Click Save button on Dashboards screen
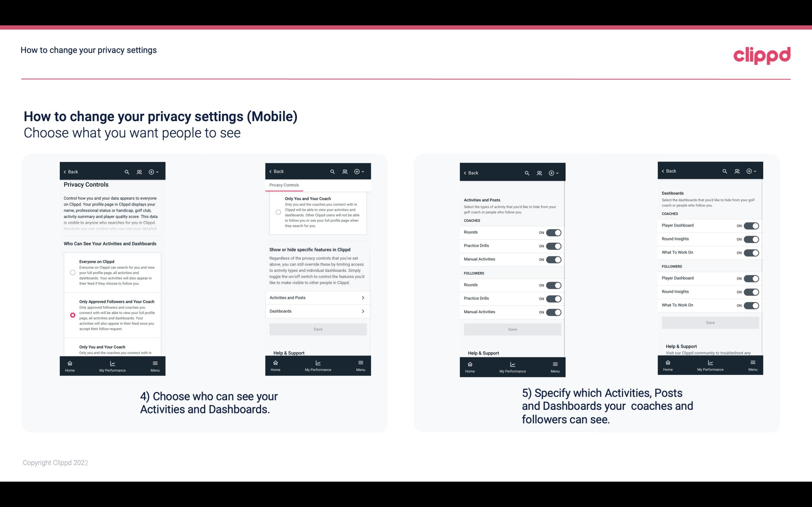 click(710, 322)
